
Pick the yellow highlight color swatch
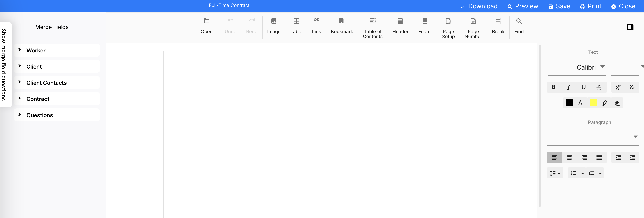tap(593, 103)
